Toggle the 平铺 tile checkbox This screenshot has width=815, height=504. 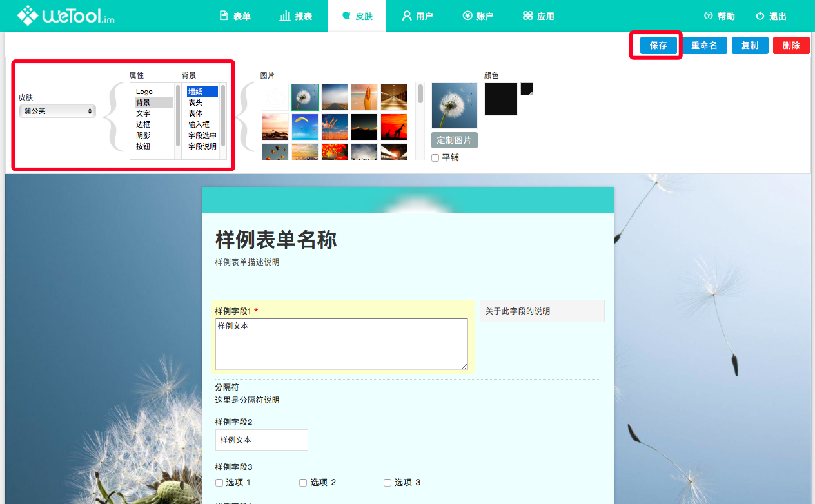coord(435,158)
